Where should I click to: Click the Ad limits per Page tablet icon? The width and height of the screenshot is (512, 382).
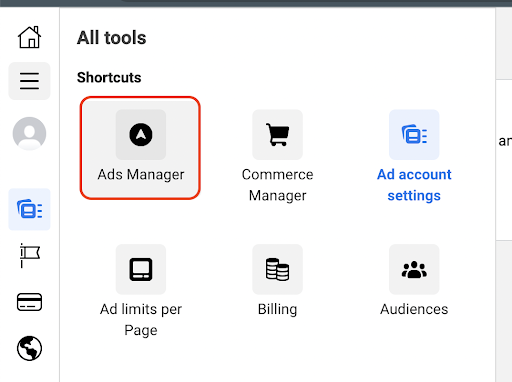141,269
